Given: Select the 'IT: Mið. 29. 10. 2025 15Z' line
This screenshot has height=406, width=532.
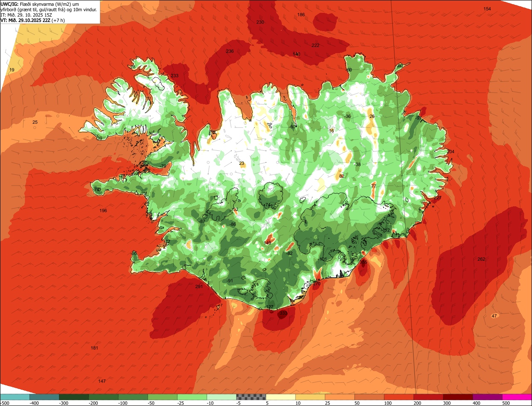Looking at the screenshot, I should pyautogui.click(x=26, y=15).
